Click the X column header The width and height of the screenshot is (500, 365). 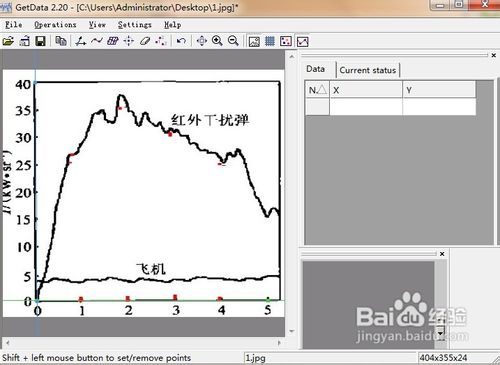366,90
